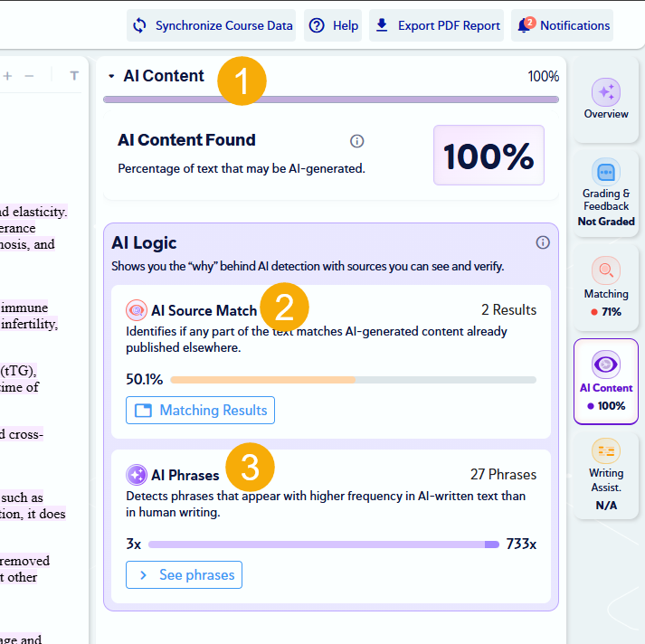Click the Matching Results button

(x=200, y=410)
